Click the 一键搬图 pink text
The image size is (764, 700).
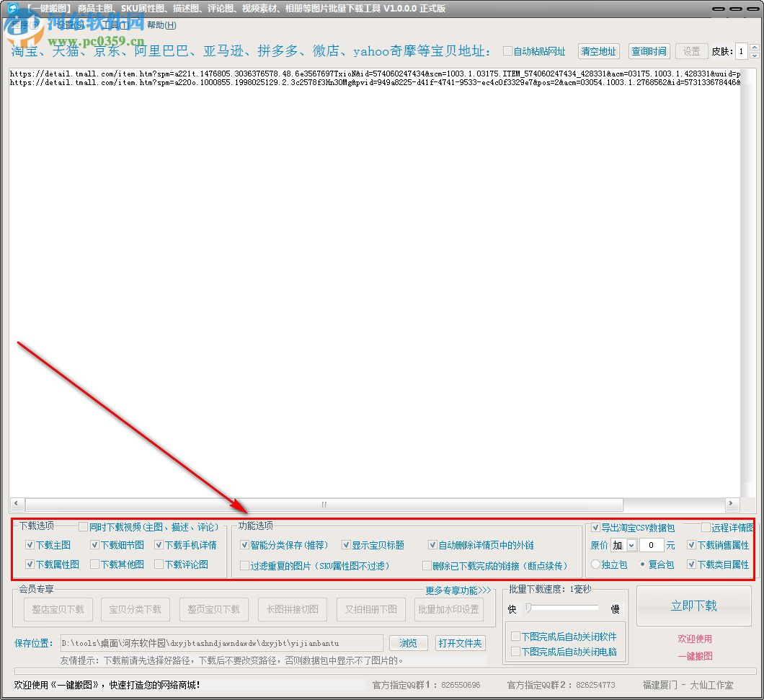695,656
